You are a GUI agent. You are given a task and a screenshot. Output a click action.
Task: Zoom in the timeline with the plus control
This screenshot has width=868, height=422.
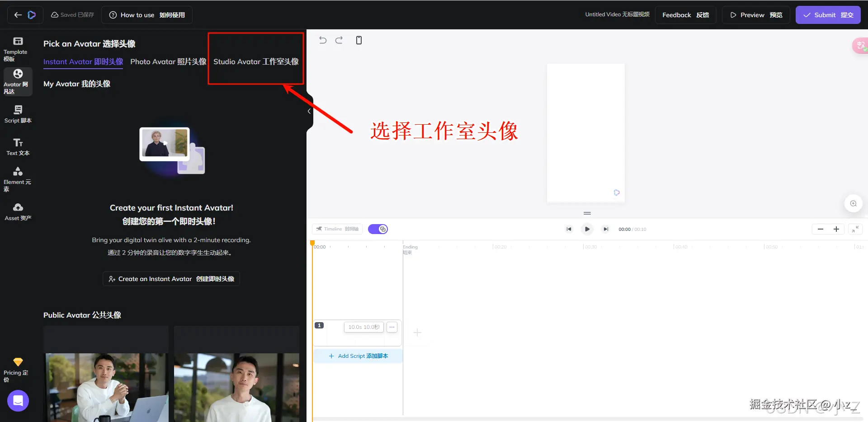pyautogui.click(x=836, y=229)
